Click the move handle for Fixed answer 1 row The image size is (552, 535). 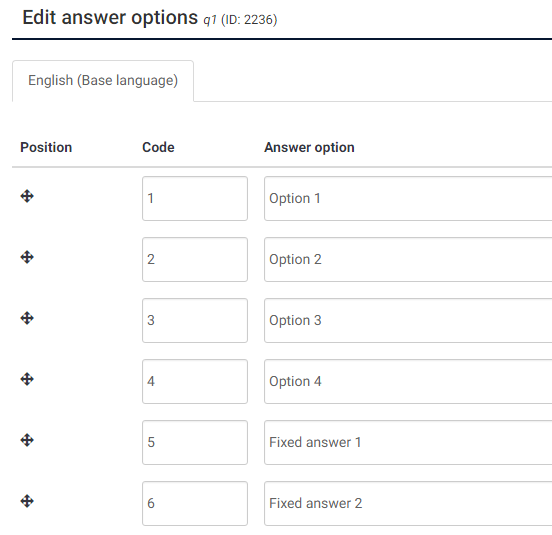tap(27, 440)
